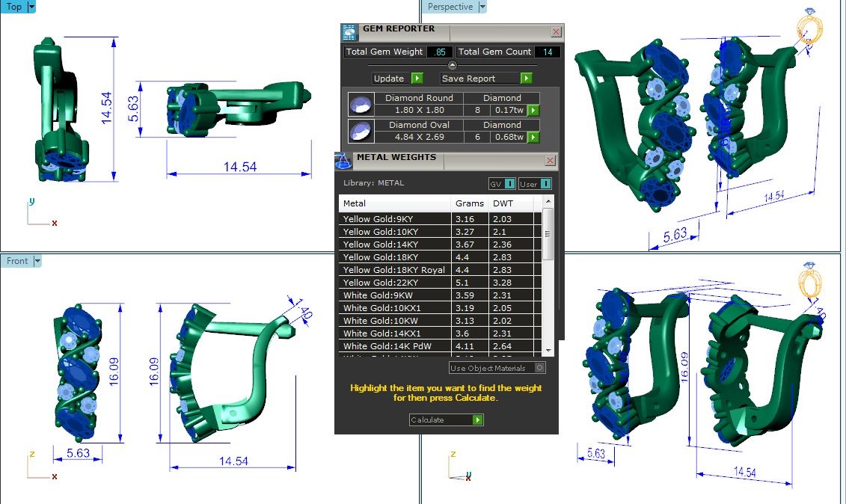This screenshot has height=504, width=846.
Task: Click the collapse handle under Total Gem Weight
Action: (x=452, y=65)
